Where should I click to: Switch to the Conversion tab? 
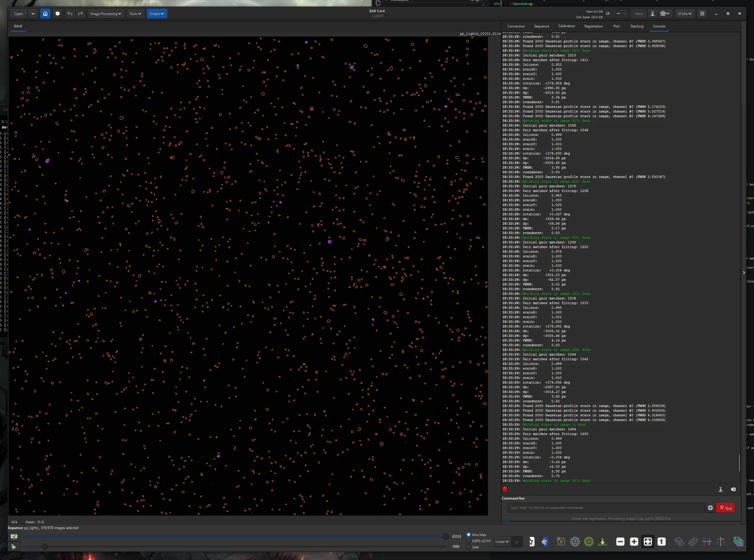(x=516, y=26)
